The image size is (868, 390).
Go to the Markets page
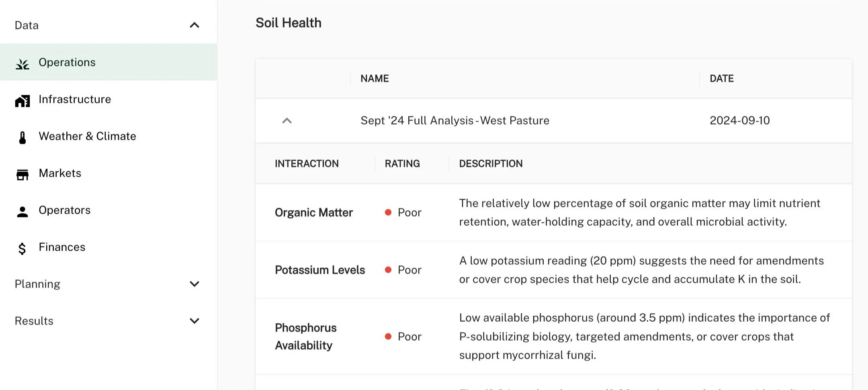coord(60,173)
